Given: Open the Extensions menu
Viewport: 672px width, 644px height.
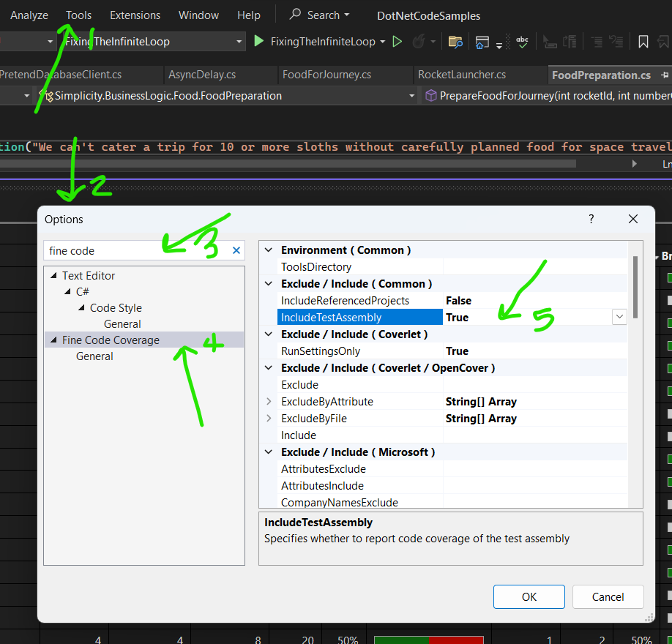Looking at the screenshot, I should 135,15.
